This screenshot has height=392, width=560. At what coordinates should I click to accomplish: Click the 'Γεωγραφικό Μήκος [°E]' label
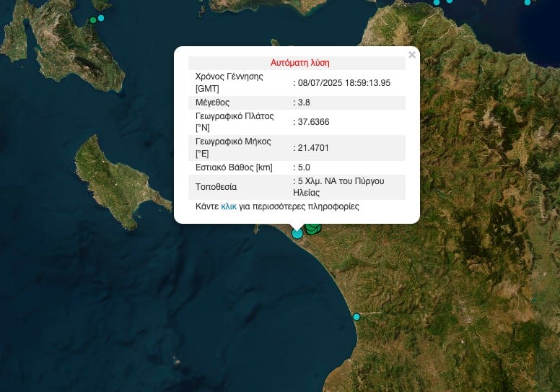(x=233, y=147)
